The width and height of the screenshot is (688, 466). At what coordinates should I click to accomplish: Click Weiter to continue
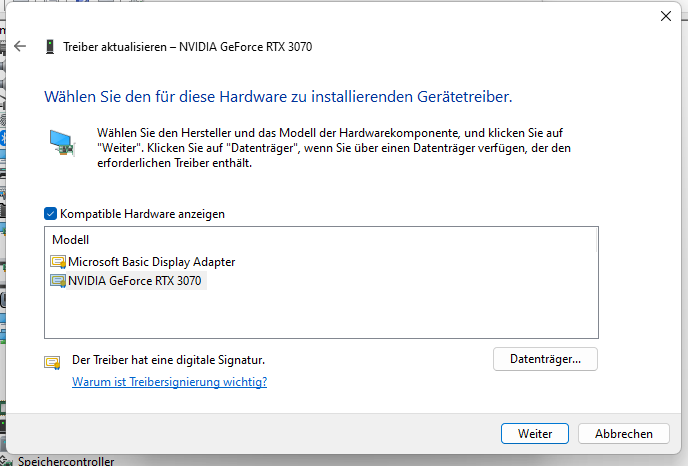pyautogui.click(x=535, y=434)
